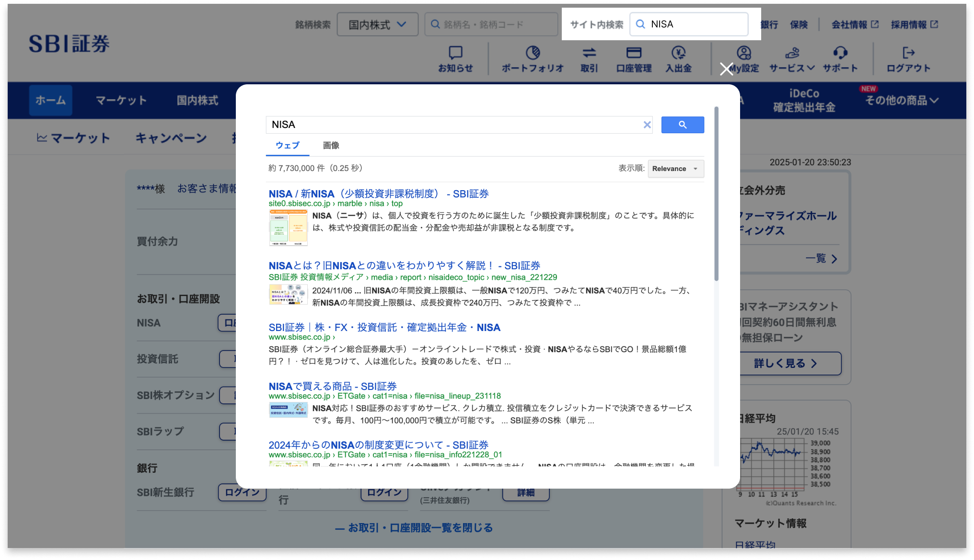Switch to the ウェブ results tab
This screenshot has width=974, height=560.
pos(288,146)
